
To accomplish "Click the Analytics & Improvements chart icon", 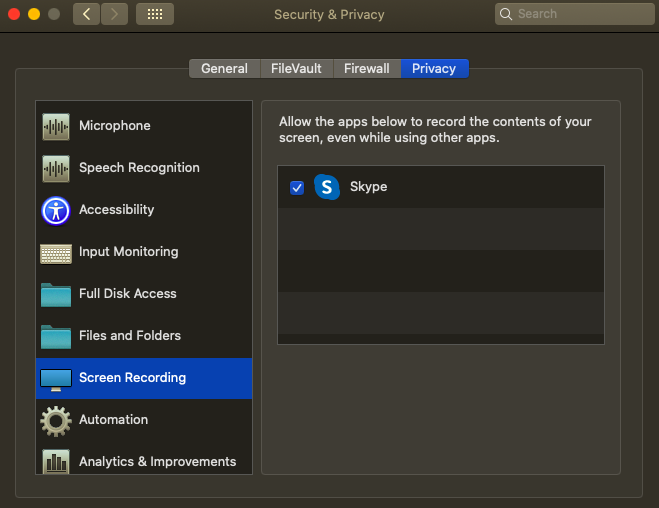I will coord(56,461).
